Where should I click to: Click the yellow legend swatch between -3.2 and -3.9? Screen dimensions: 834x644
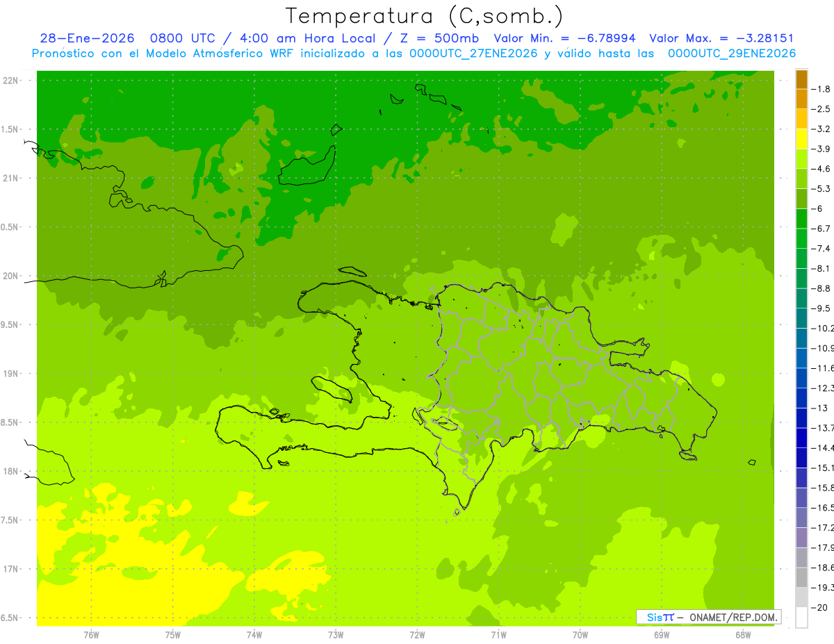[801, 139]
